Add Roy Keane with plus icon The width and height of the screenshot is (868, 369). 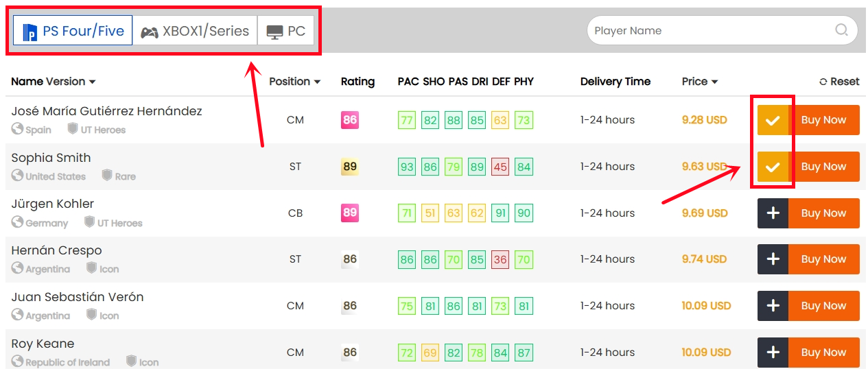773,353
